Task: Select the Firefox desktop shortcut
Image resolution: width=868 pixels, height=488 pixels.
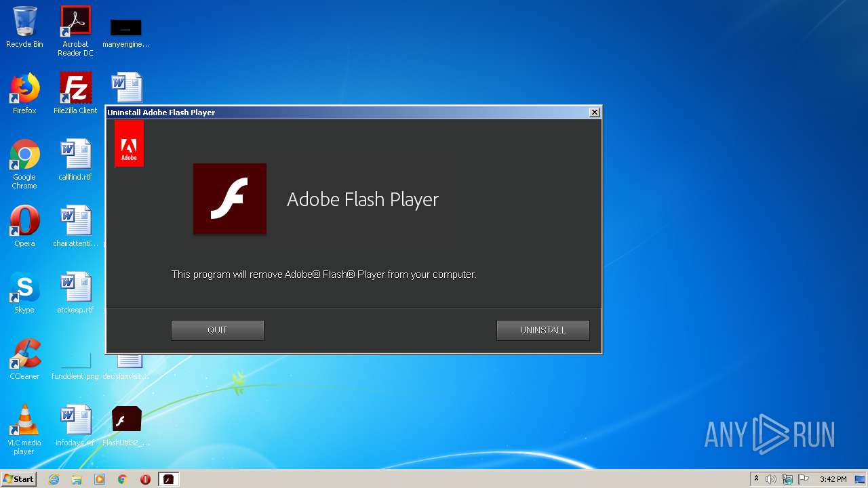Action: (x=24, y=94)
